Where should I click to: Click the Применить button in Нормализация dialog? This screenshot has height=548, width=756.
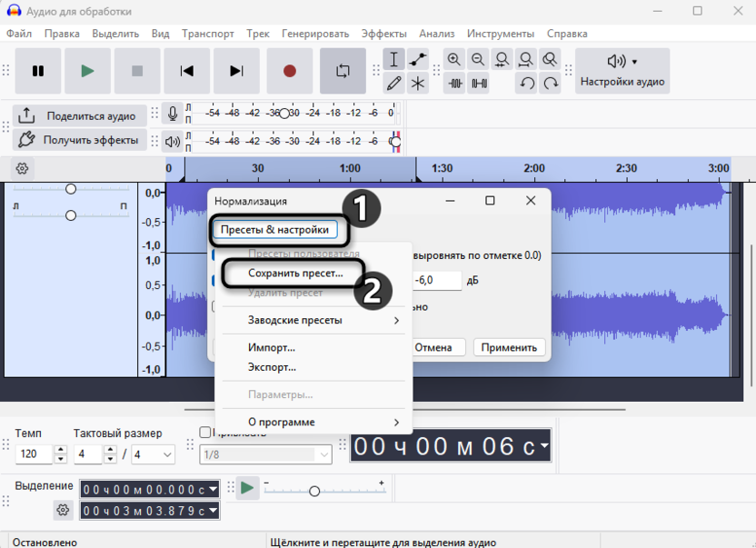pyautogui.click(x=512, y=347)
